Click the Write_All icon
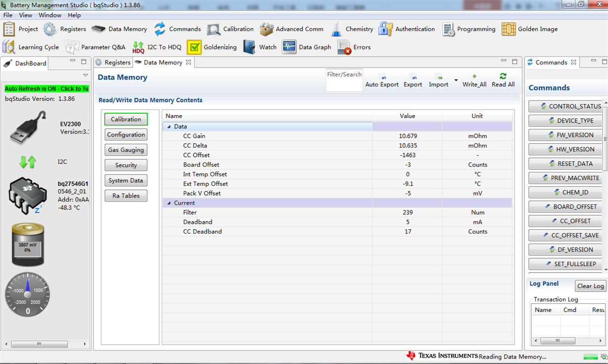Screen dimensions: 608x364 pos(475,77)
